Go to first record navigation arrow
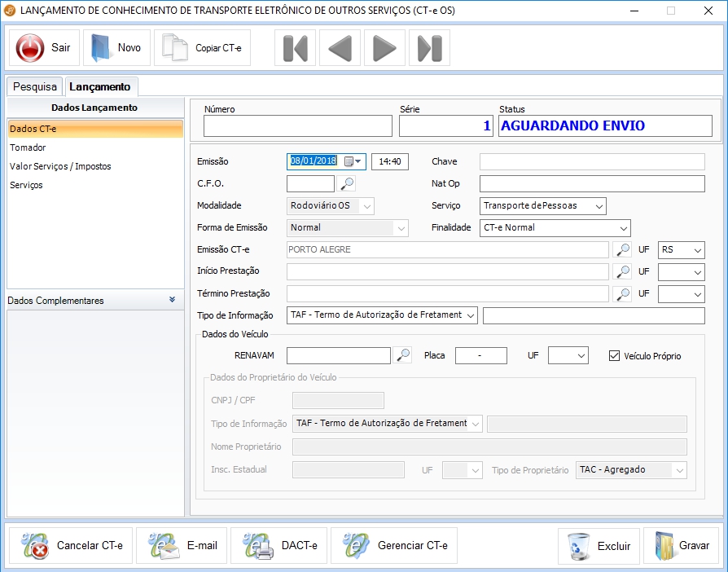Viewport: 728px width, 572px height. [x=296, y=48]
